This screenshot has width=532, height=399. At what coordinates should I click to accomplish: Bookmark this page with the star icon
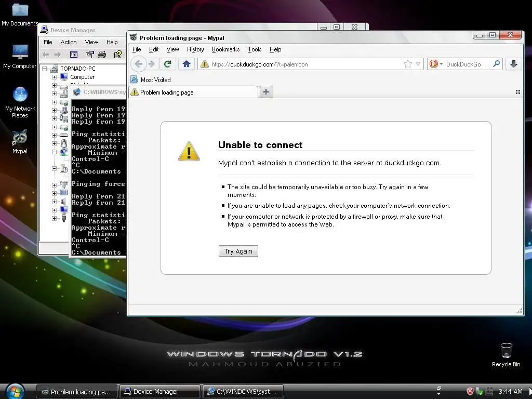(408, 64)
